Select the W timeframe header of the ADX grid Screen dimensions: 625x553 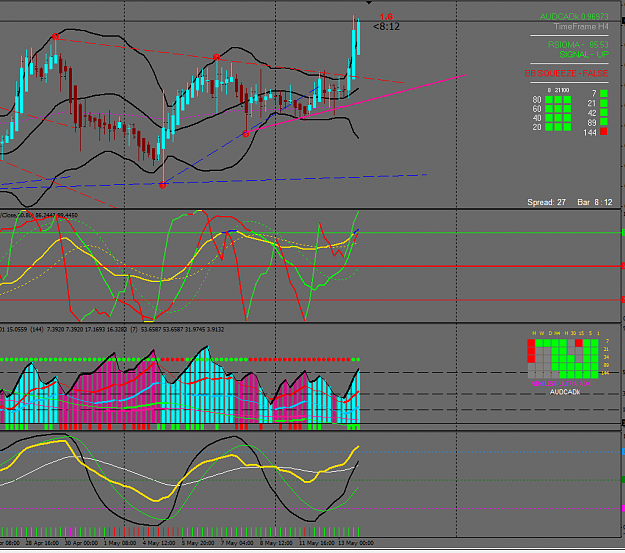pos(542,333)
